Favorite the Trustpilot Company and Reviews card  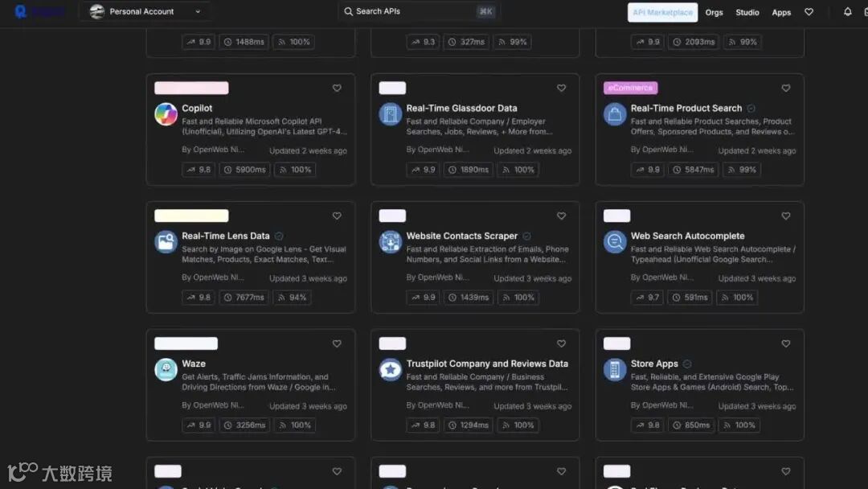point(561,344)
